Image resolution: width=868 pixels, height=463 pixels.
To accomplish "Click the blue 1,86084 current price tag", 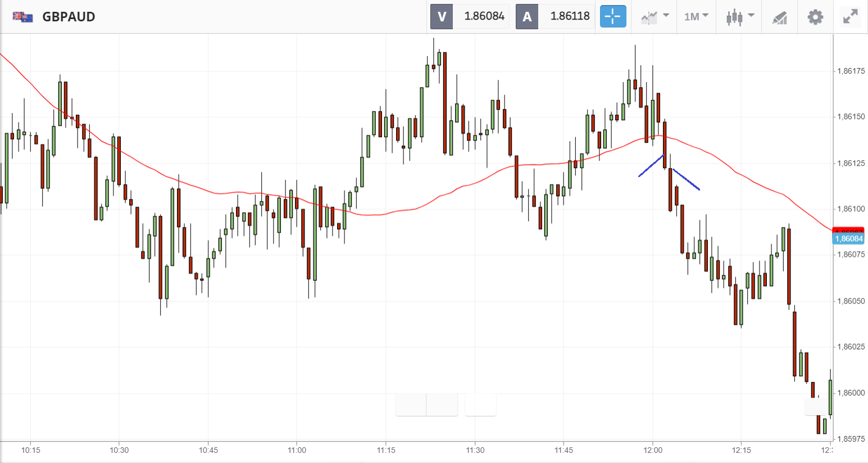I will 848,239.
